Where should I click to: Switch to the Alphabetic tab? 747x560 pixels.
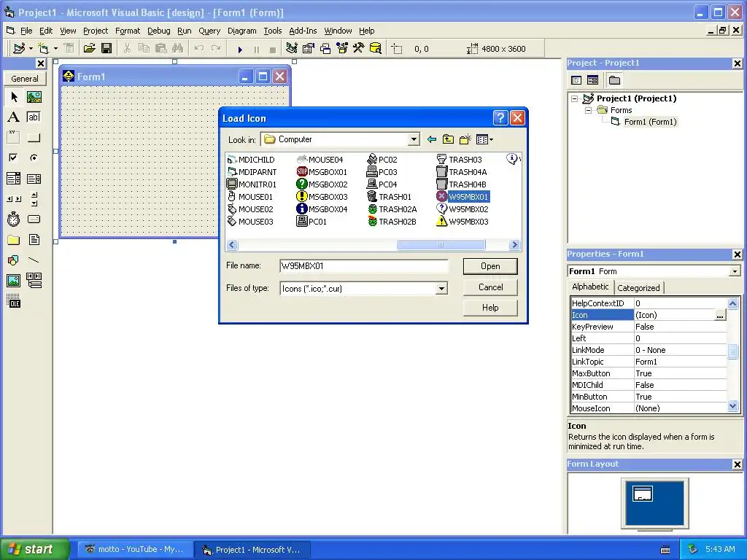coord(590,287)
